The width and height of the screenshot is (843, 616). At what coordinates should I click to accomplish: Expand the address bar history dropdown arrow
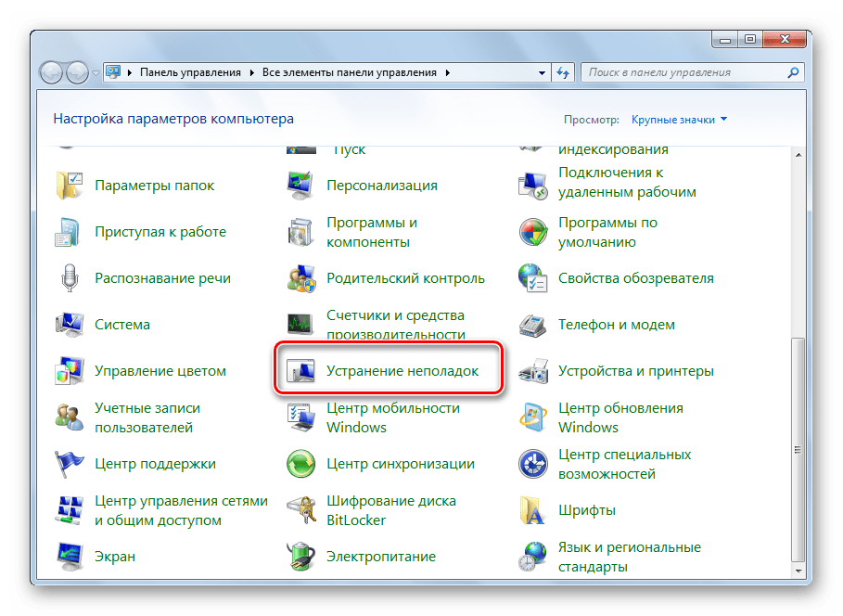[x=543, y=72]
